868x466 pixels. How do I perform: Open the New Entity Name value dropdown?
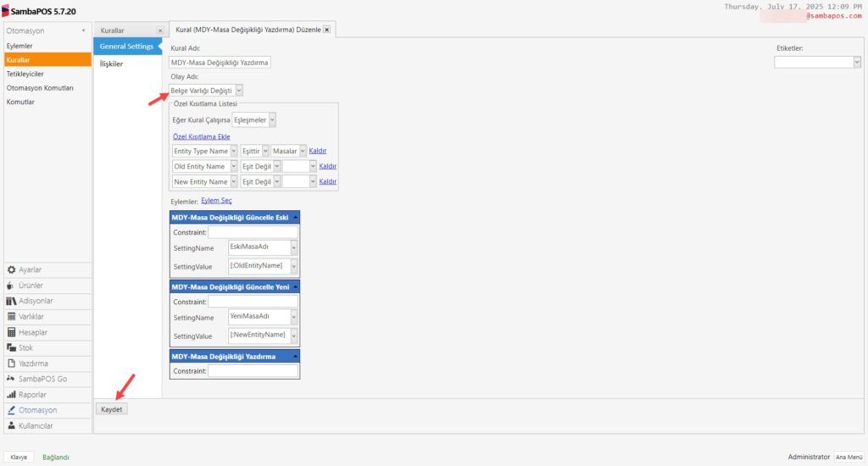313,182
